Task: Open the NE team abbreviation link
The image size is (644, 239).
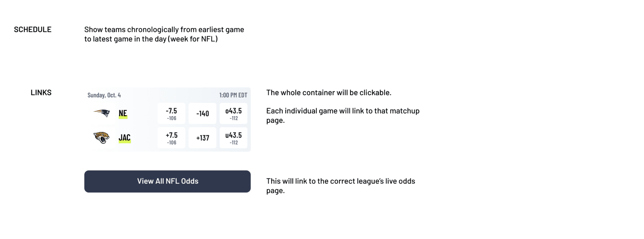Action: pyautogui.click(x=123, y=113)
